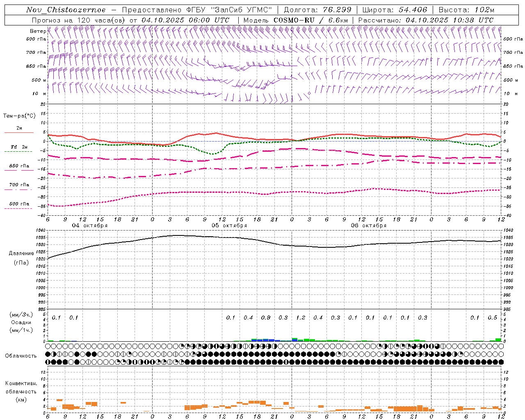This screenshot has width=525, height=420.
Task: Click the 'Осадки' precipitation panel label
Action: tap(21, 322)
